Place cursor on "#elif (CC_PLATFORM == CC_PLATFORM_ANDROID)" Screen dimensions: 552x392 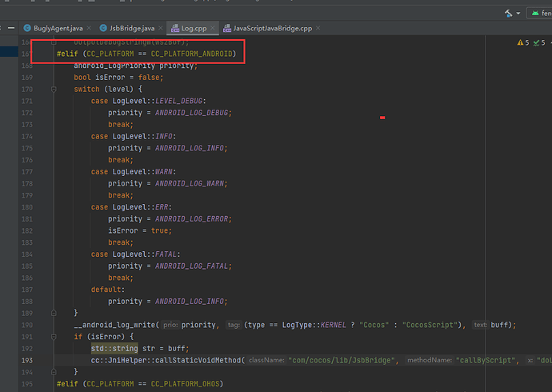[146, 54]
